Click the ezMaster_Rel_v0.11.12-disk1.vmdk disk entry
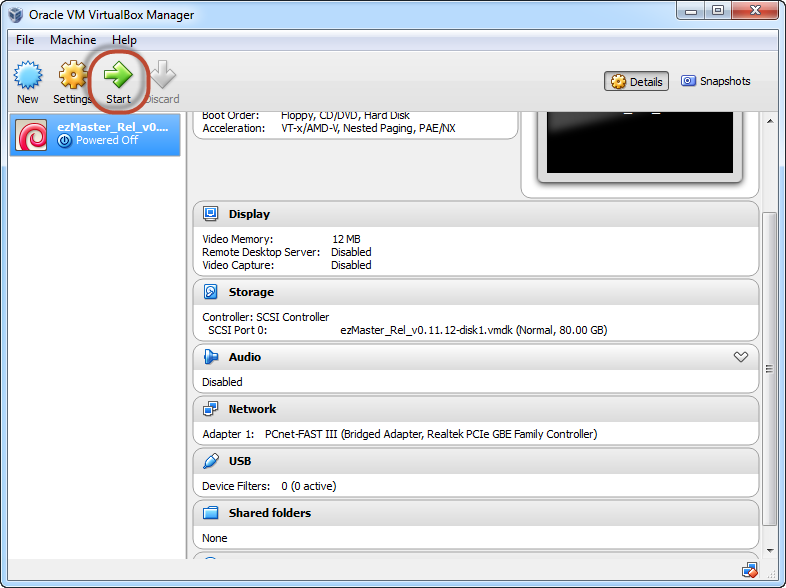The width and height of the screenshot is (786, 588). pyautogui.click(x=474, y=330)
